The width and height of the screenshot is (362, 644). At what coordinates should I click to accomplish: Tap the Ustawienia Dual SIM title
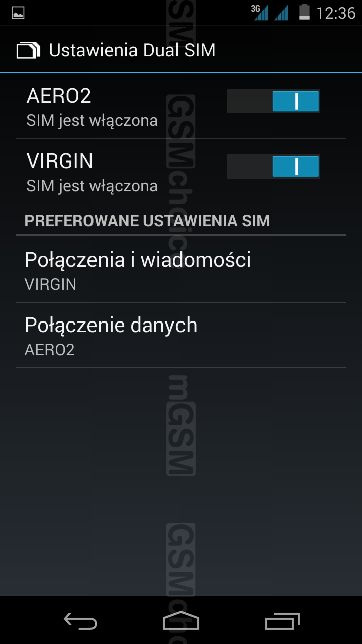pyautogui.click(x=132, y=50)
